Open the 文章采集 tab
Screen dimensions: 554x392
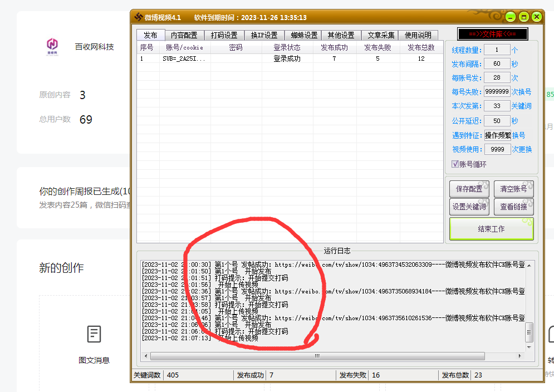coord(381,35)
